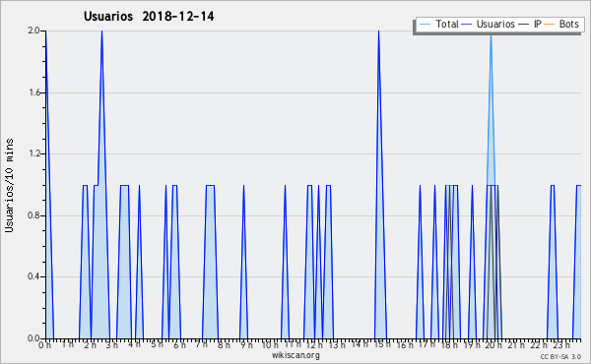Image resolution: width=591 pixels, height=364 pixels.
Task: Click the 'Usuarios' legend entry
Action: click(489, 24)
